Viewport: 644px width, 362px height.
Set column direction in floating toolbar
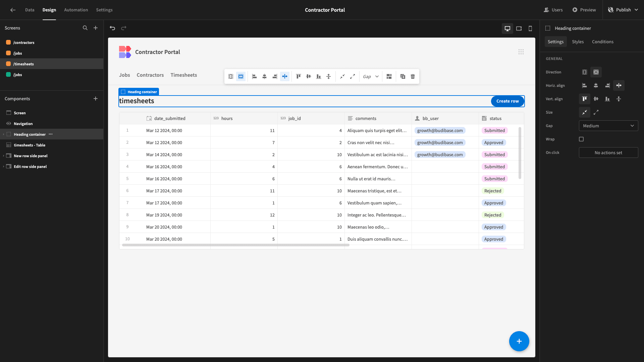tap(231, 77)
